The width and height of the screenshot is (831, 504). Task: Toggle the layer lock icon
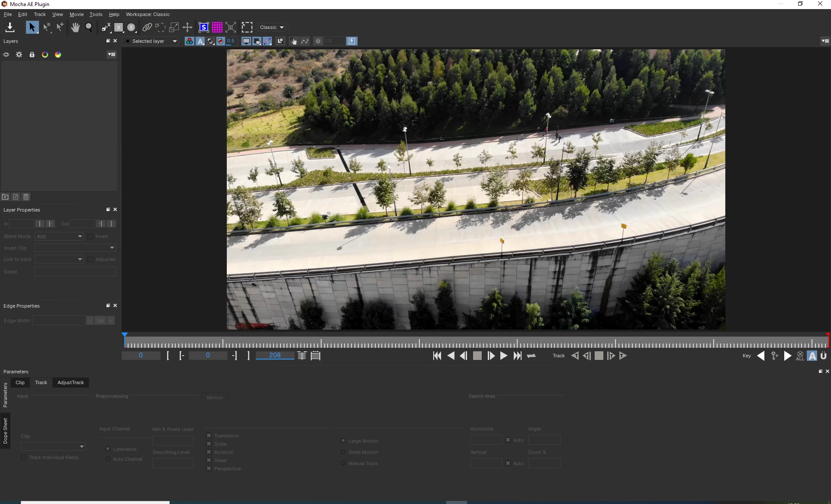32,55
